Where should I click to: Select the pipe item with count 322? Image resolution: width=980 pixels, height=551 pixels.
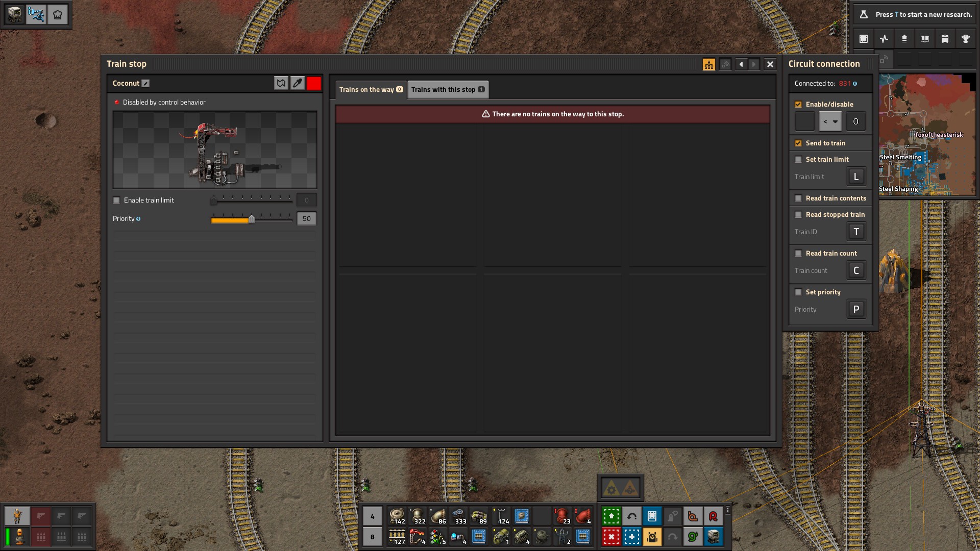coord(418,516)
